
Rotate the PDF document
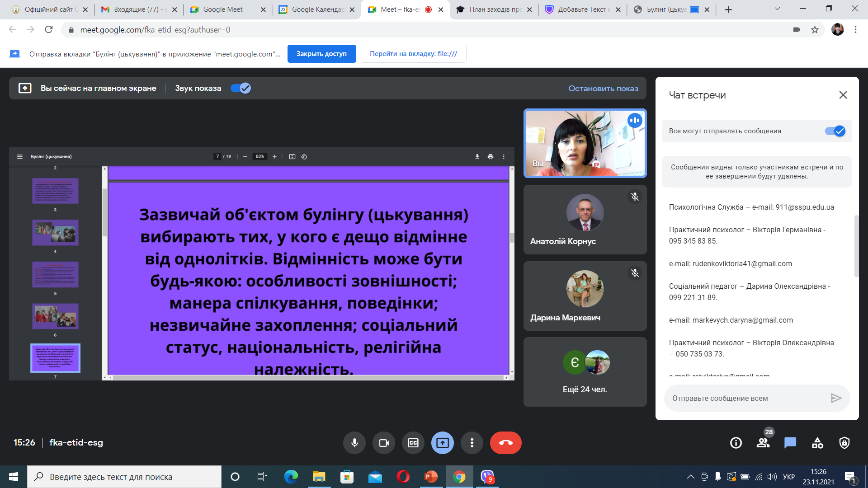click(x=304, y=157)
